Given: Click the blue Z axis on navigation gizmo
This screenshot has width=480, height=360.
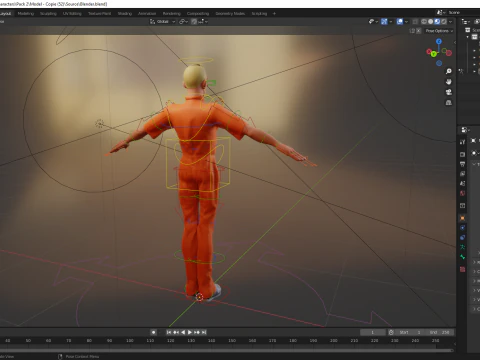Looking at the screenshot, I should click(439, 41).
